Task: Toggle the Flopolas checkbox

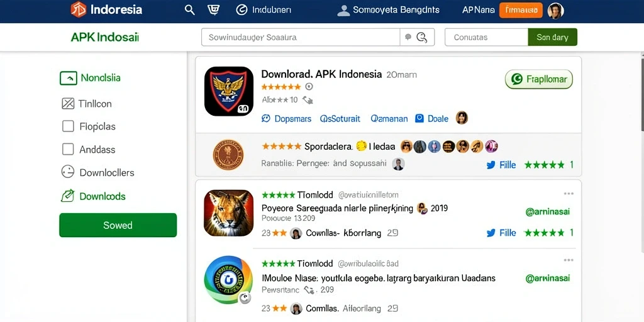Action: [68, 126]
